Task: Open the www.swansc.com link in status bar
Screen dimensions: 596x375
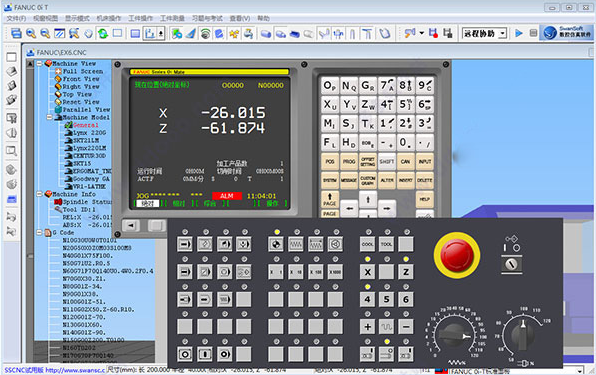Action: (x=75, y=370)
